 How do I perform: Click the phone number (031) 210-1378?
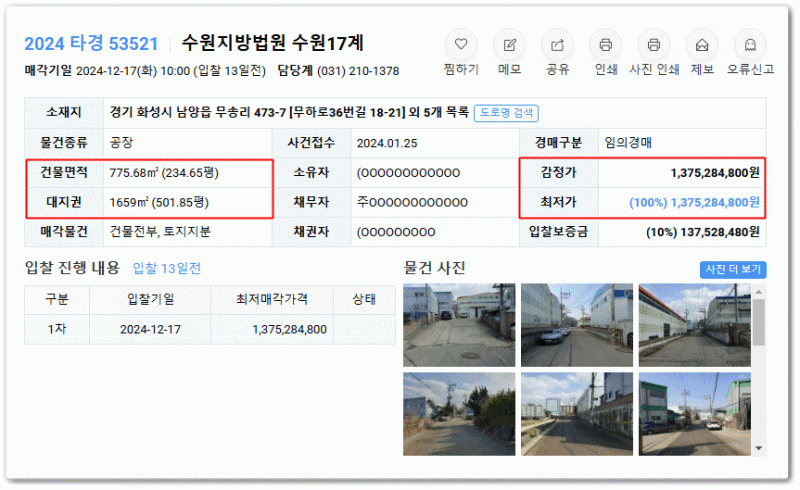coord(358,71)
